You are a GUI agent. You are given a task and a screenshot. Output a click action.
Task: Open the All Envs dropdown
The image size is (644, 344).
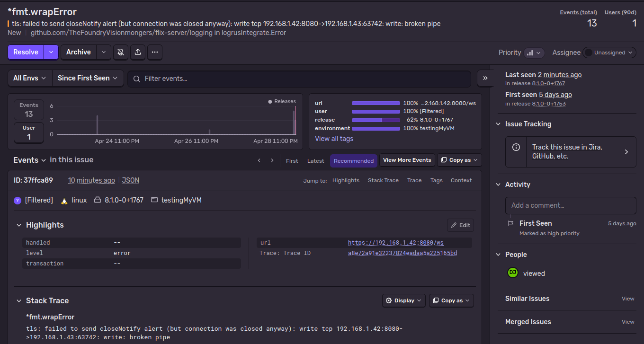tap(30, 78)
